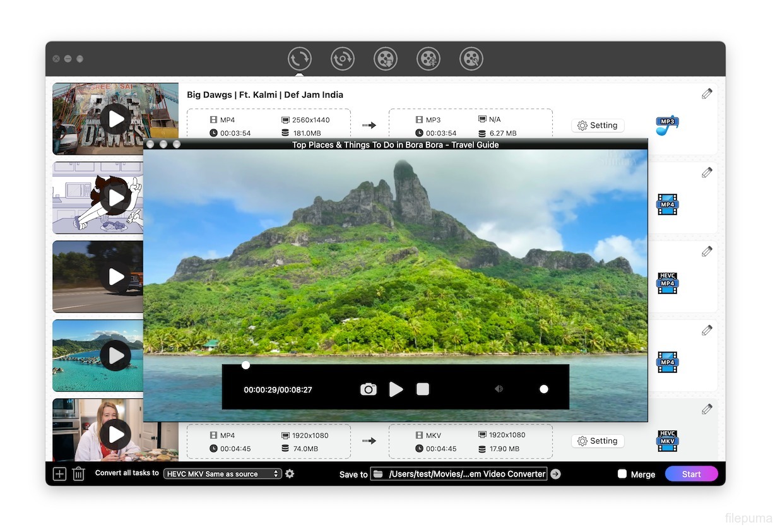780x532 pixels.
Task: Open HEVC MKV format icon for last task
Action: [x=667, y=440]
